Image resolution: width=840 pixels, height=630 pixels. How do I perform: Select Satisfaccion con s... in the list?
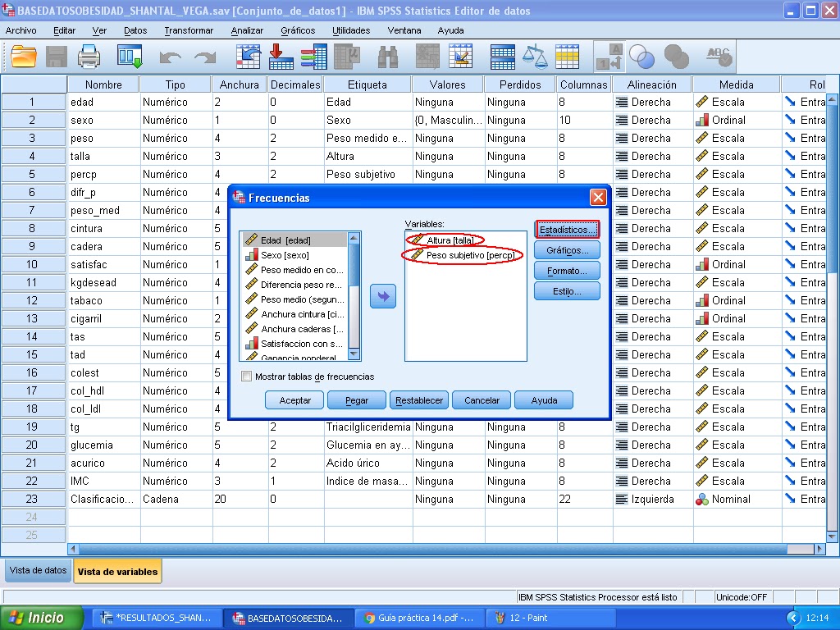pyautogui.click(x=294, y=344)
